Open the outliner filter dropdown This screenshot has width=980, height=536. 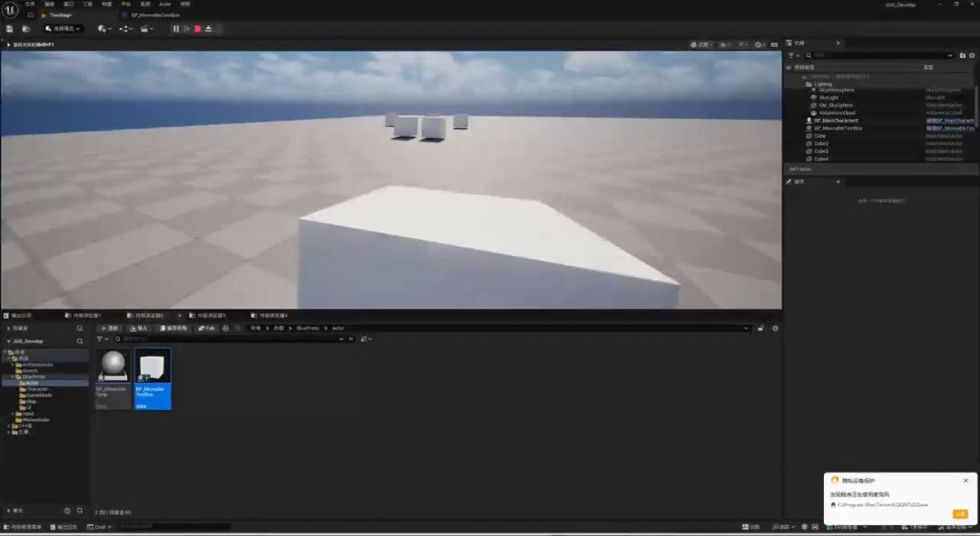(793, 55)
